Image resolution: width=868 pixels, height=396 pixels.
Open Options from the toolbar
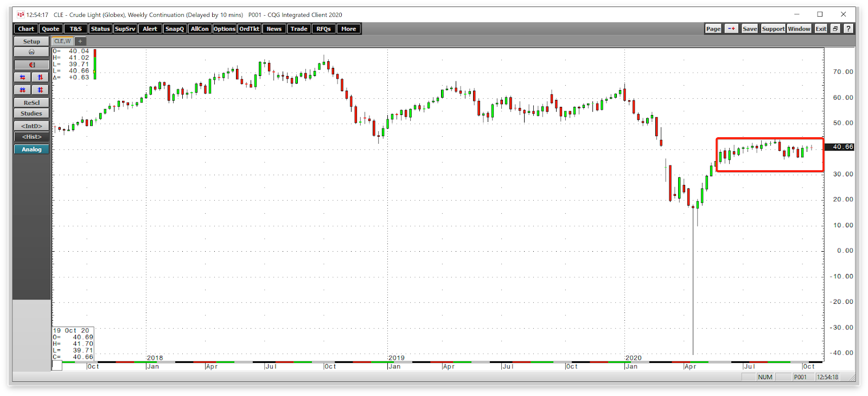pos(225,29)
